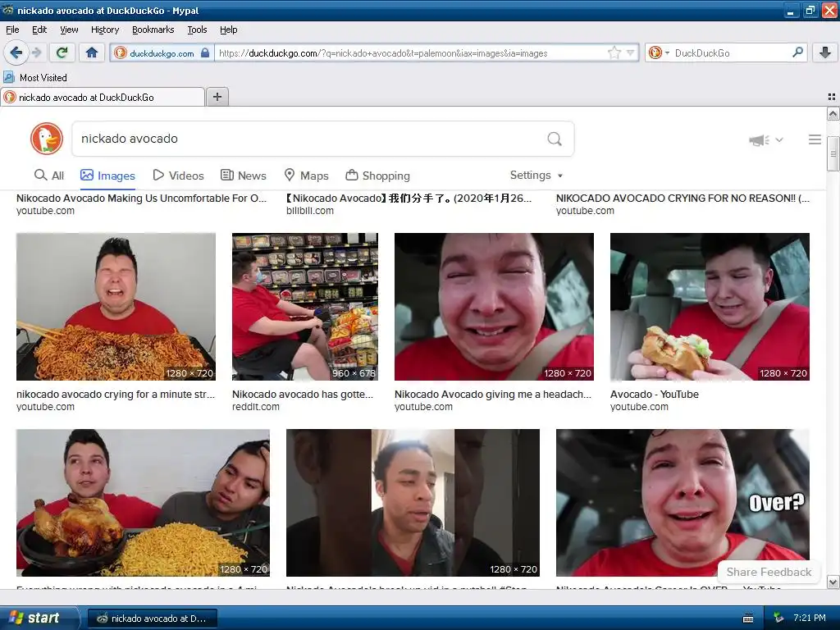Viewport: 840px width, 630px height.
Task: Click the magnifier in browser search box
Action: pyautogui.click(x=797, y=52)
